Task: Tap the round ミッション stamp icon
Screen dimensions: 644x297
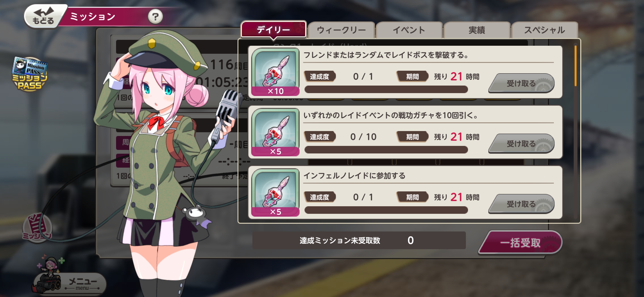Action: pos(37,227)
